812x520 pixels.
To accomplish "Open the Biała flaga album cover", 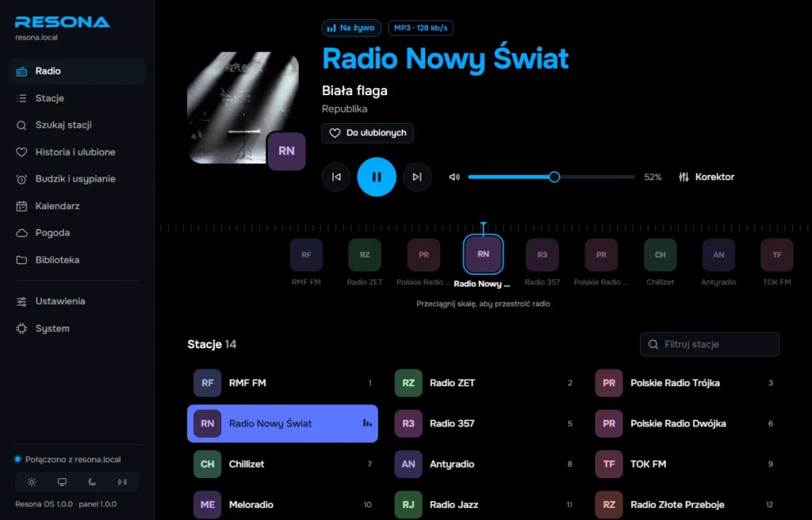I will 243,108.
